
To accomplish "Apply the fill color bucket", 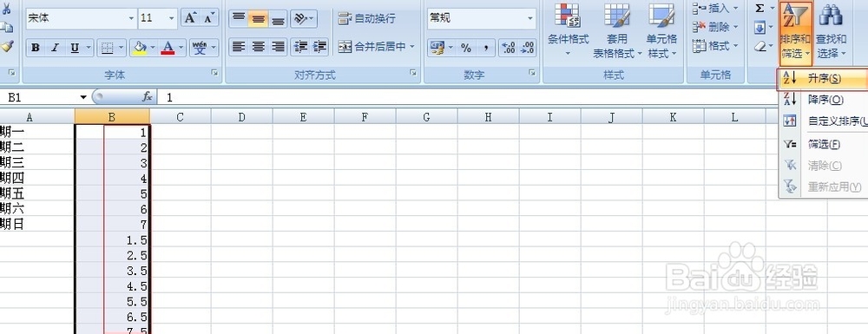I will 140,48.
